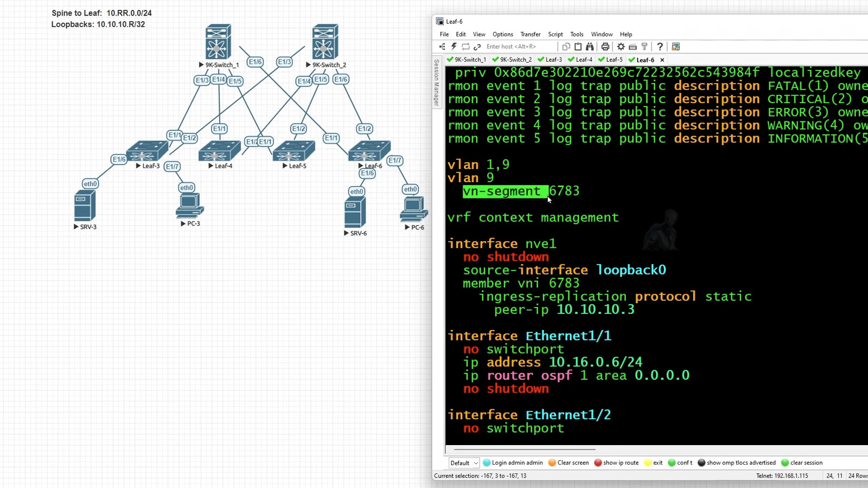Image resolution: width=868 pixels, height=488 pixels.
Task: Open the Transfer menu
Action: [530, 34]
